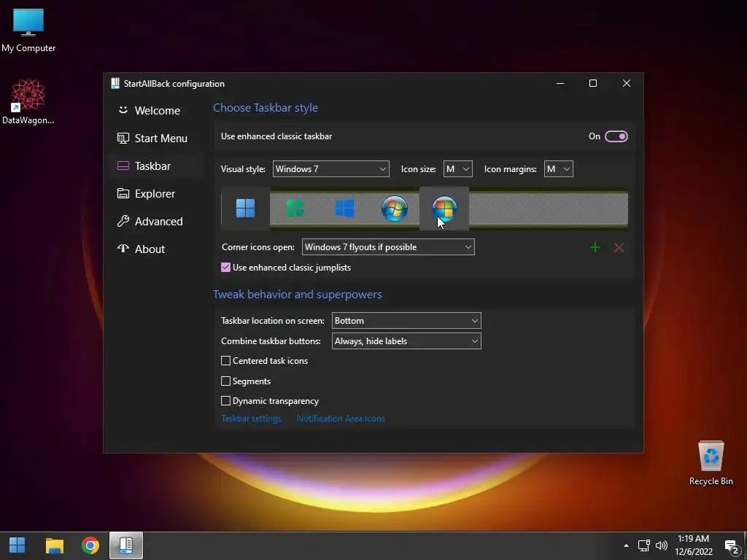Select the Taskbar section
Screen dimensions: 747x560
point(156,166)
